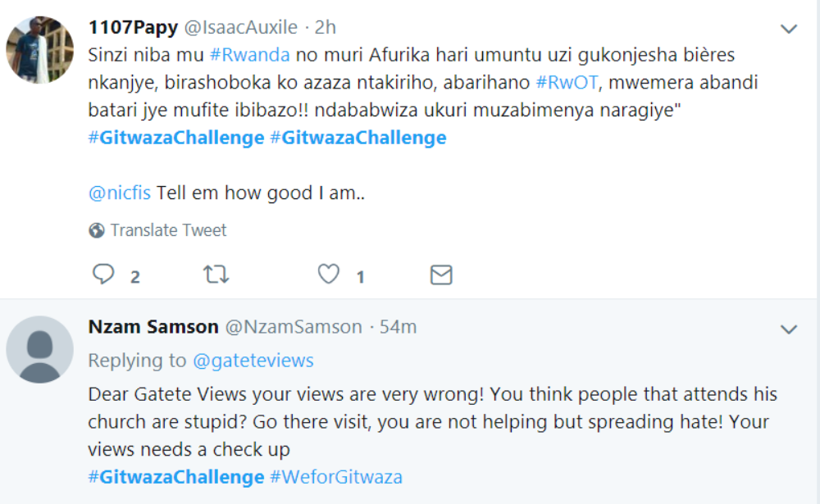Open Nzam Samson's default avatar
Viewport: 820px width, 504px height.
coord(39,349)
